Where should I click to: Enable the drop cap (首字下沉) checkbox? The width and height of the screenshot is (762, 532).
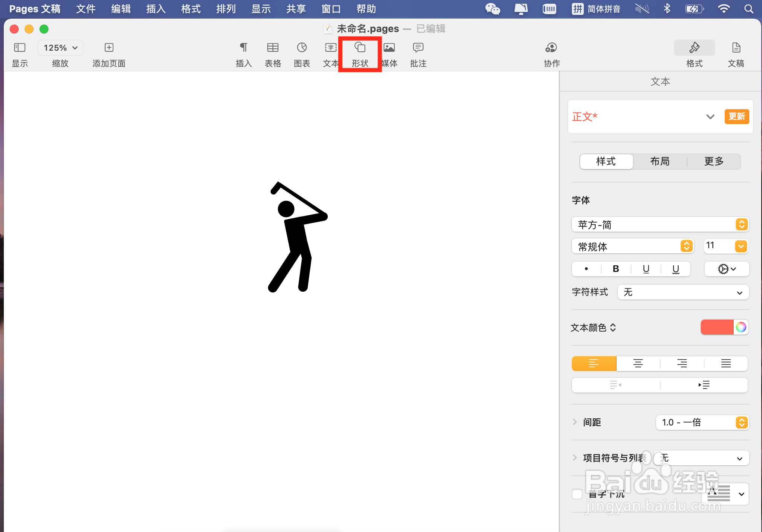[577, 494]
